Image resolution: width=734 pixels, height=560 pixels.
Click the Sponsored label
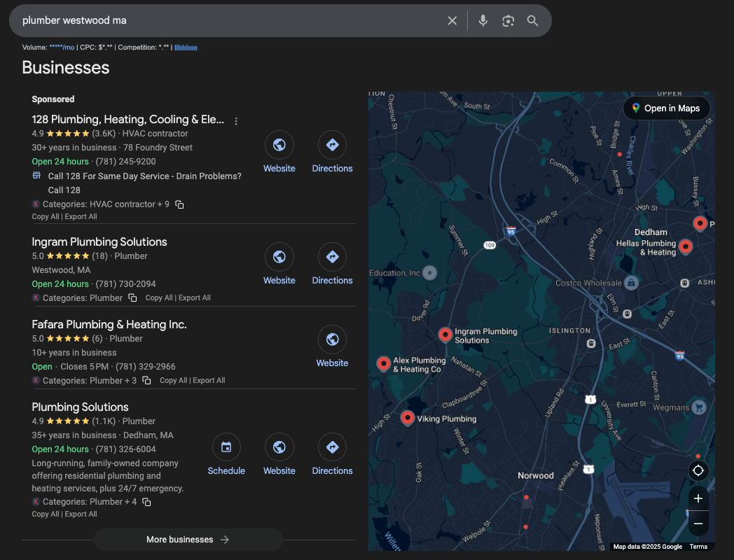tap(53, 99)
